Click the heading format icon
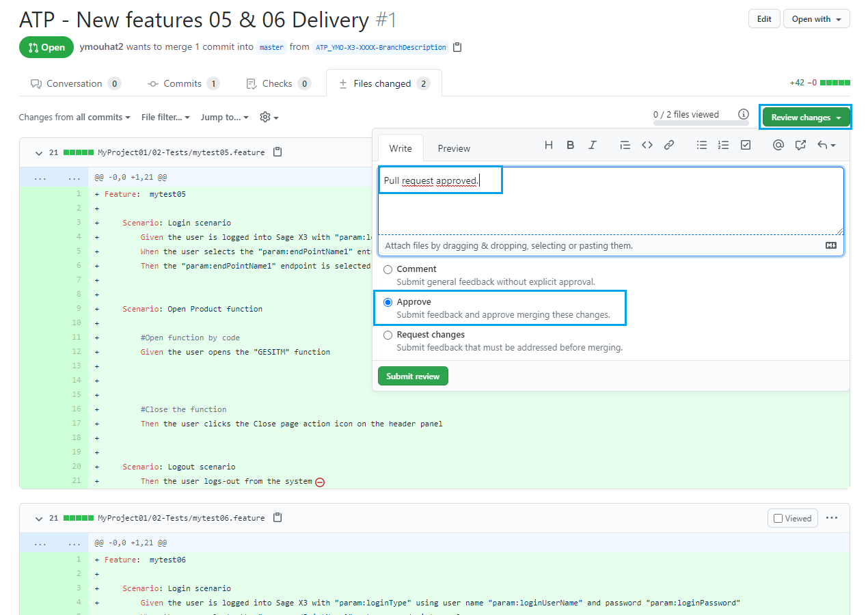Screen dimensions: 868x615 (x=548, y=145)
